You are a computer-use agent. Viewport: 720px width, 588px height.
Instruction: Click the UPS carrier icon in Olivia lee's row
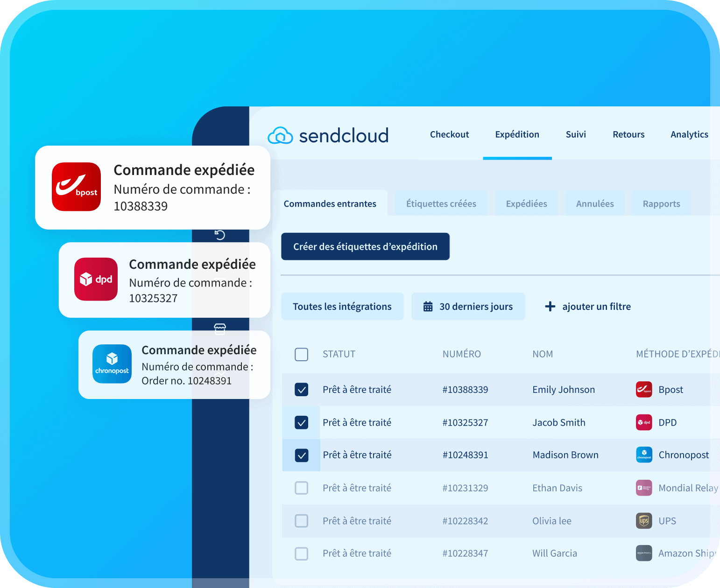[x=644, y=521]
